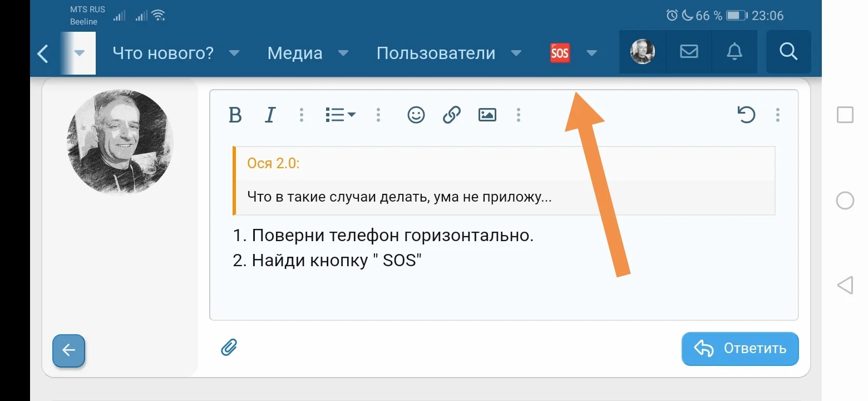The width and height of the screenshot is (868, 401).
Task: Open the SOS section in the navigation bar
Action: [x=559, y=53]
